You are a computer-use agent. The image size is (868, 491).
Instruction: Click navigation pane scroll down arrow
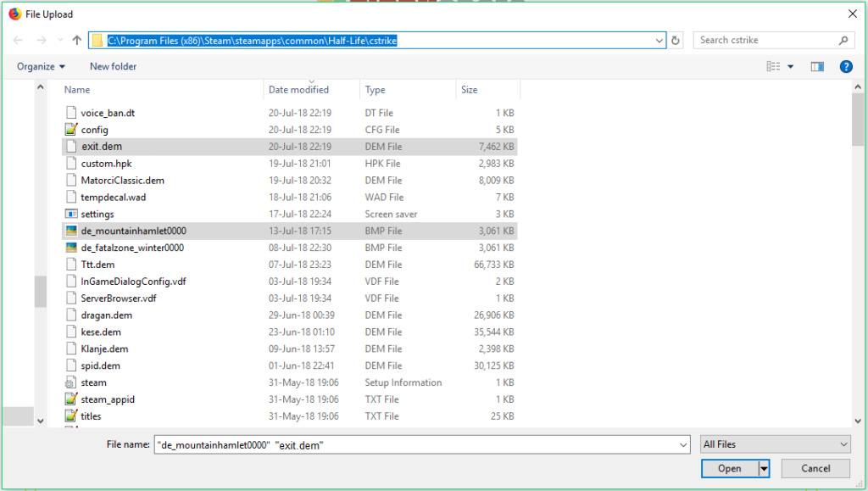41,421
